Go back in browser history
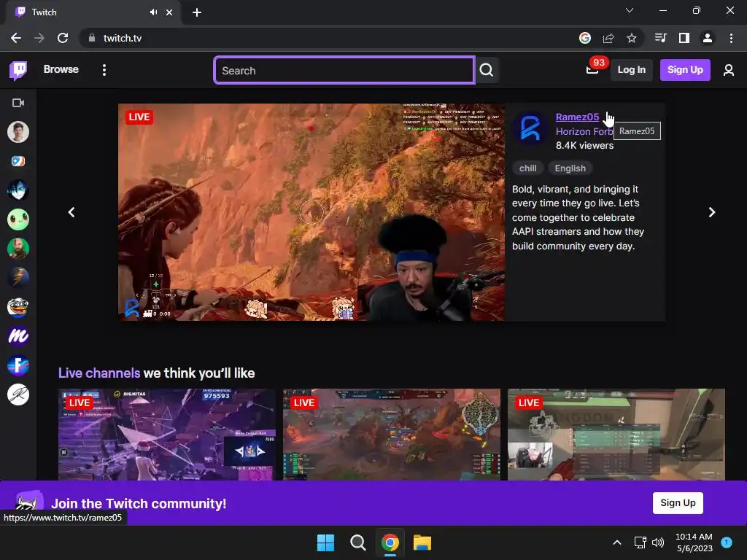The width and height of the screenshot is (747, 560). [x=16, y=38]
